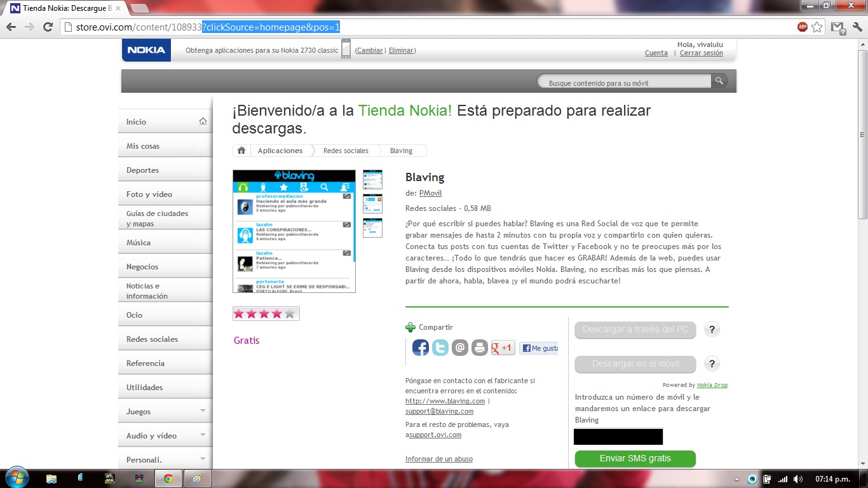Click the battery power tray icon
This screenshot has height=488, width=868.
(x=768, y=478)
